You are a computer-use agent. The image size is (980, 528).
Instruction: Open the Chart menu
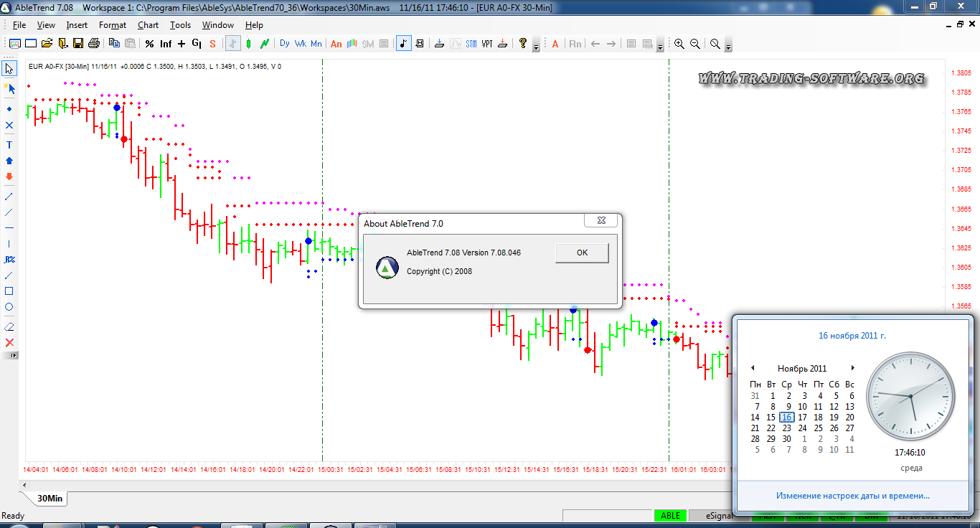(x=148, y=25)
